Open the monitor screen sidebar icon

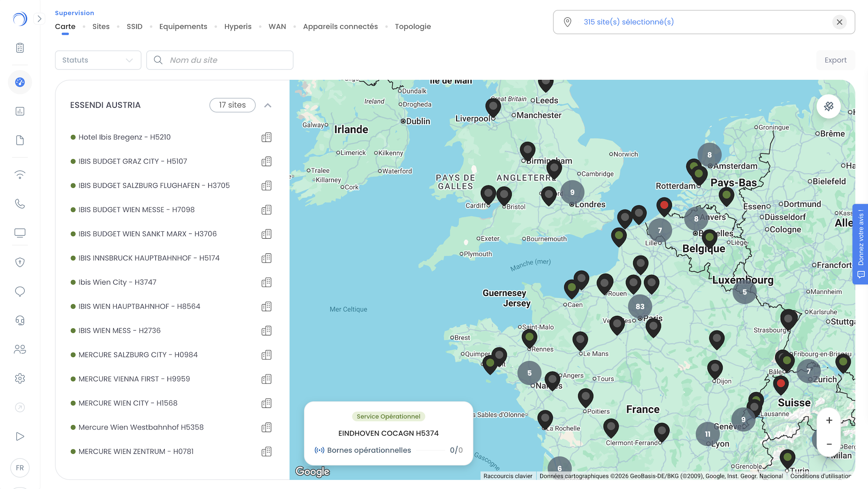[x=20, y=233]
